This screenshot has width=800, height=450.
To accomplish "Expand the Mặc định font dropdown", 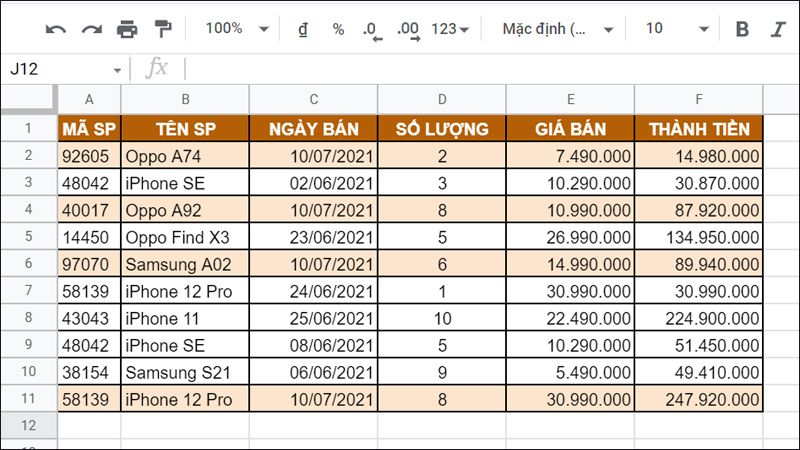I will 558,29.
